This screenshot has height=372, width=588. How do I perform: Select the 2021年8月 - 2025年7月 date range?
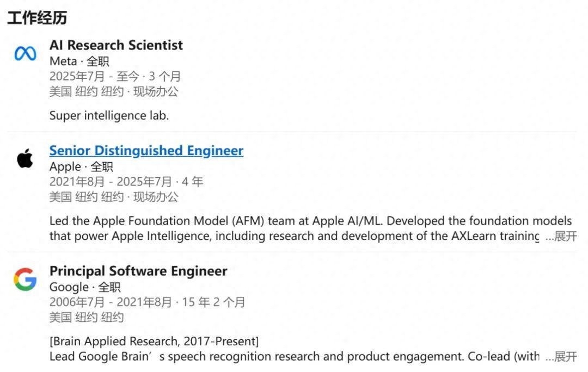click(x=126, y=182)
